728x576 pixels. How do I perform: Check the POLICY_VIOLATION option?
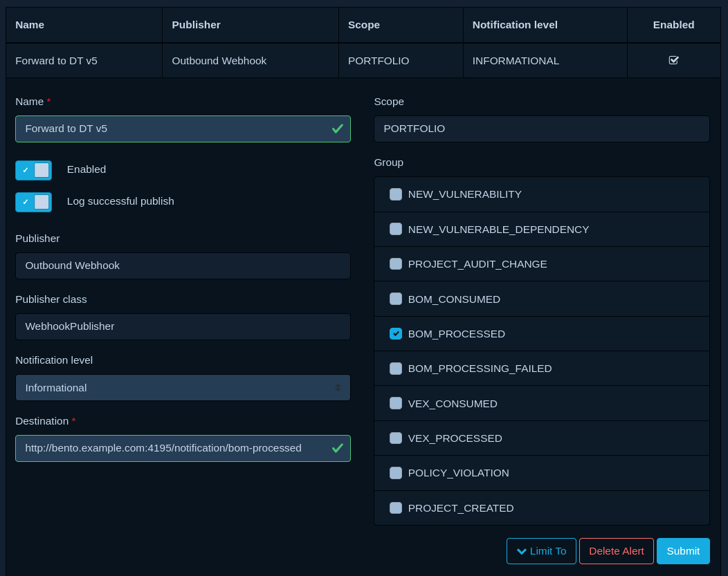coord(396,473)
